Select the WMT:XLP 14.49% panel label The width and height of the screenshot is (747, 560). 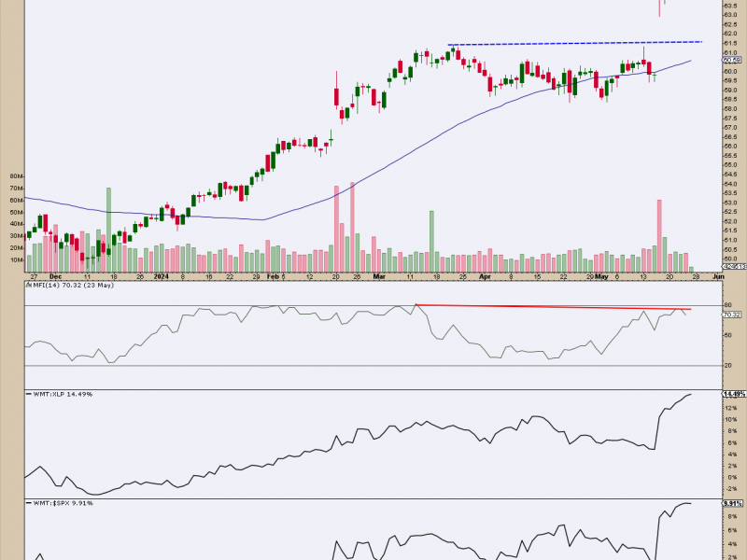63,394
